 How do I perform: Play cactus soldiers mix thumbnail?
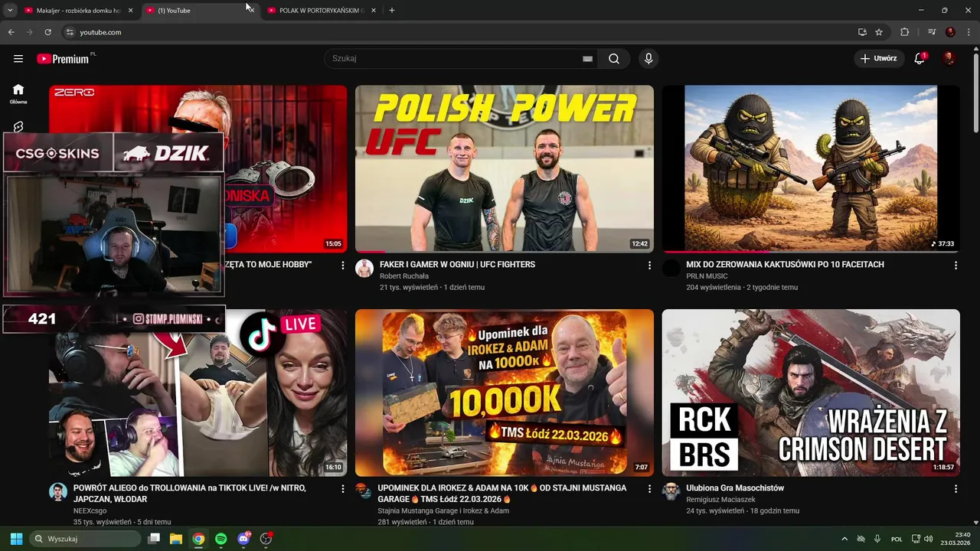point(811,168)
